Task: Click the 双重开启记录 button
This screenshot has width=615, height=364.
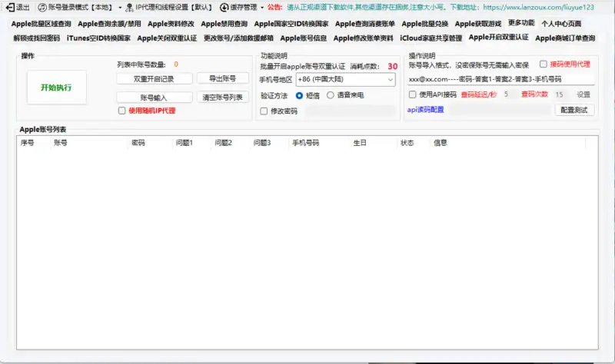Action: 155,79
